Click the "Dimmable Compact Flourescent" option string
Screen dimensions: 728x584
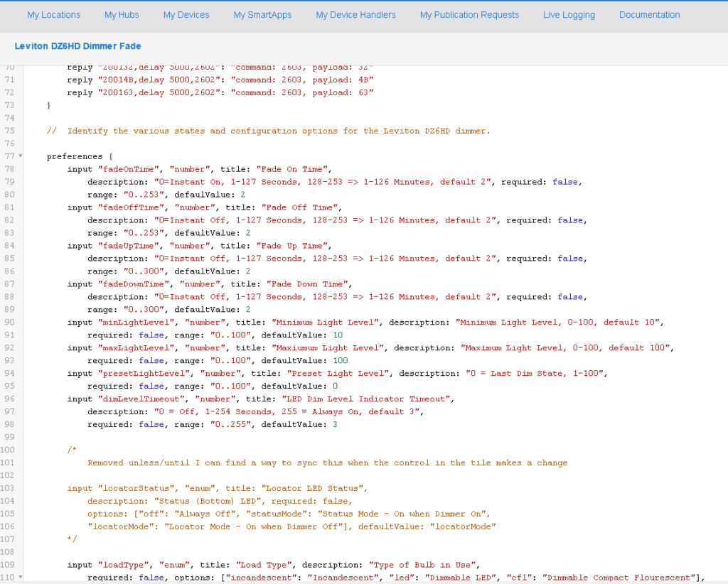619,578
